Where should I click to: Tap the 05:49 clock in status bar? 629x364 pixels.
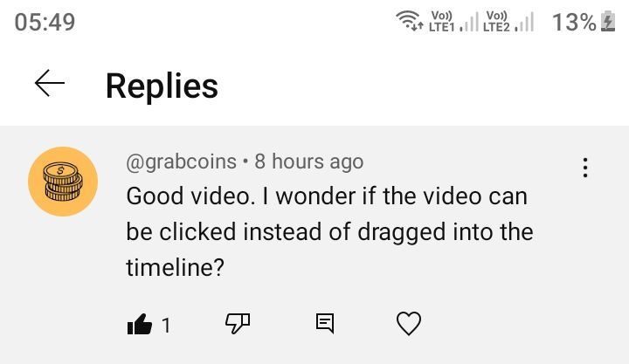[x=45, y=23]
